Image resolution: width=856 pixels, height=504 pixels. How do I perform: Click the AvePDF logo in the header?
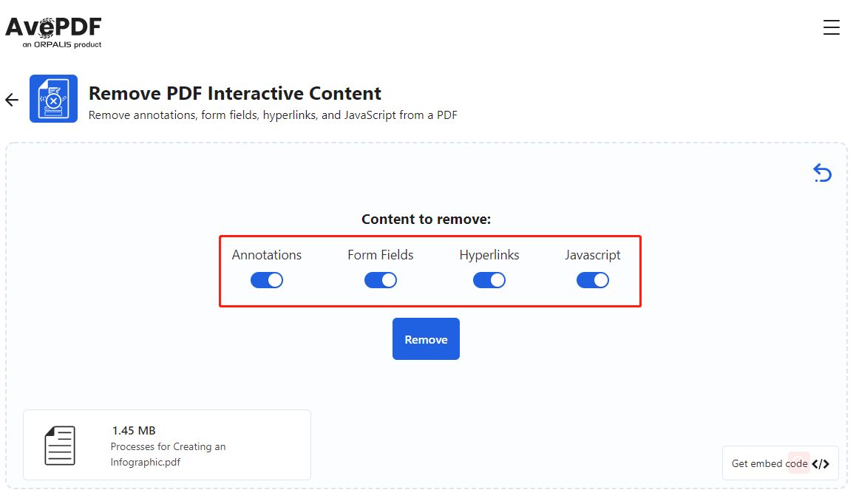[52, 27]
